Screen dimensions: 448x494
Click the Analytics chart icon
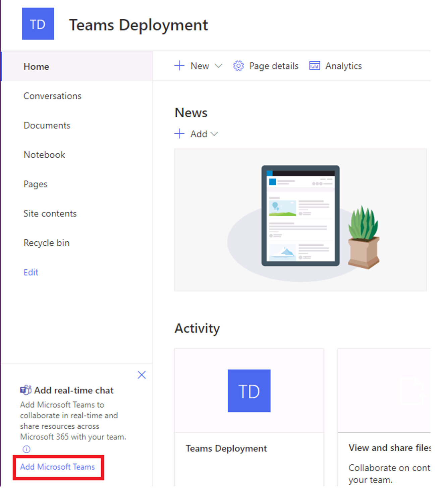click(315, 66)
